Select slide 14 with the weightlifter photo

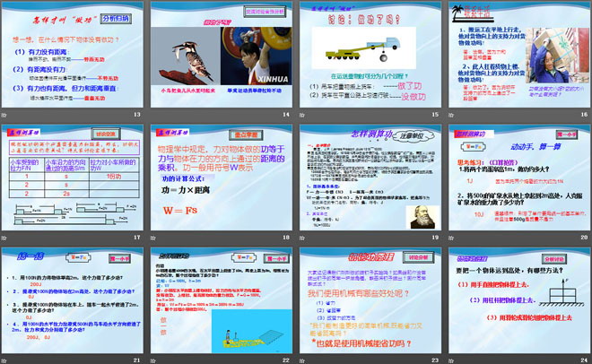tap(222, 56)
